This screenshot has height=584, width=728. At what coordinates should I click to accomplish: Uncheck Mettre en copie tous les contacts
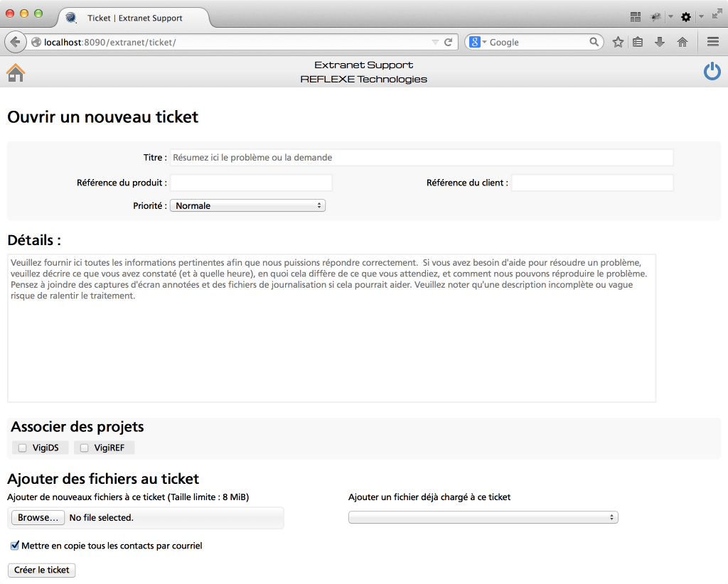click(15, 546)
